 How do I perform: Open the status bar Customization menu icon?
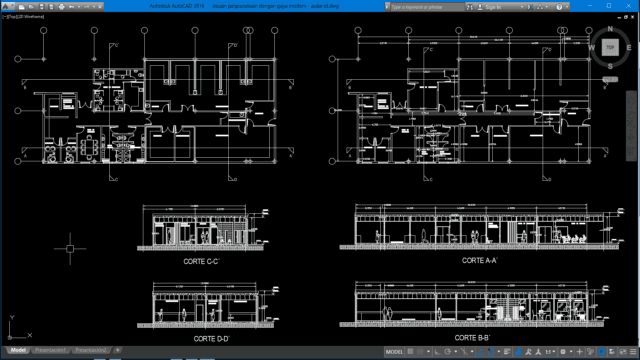tap(633, 351)
